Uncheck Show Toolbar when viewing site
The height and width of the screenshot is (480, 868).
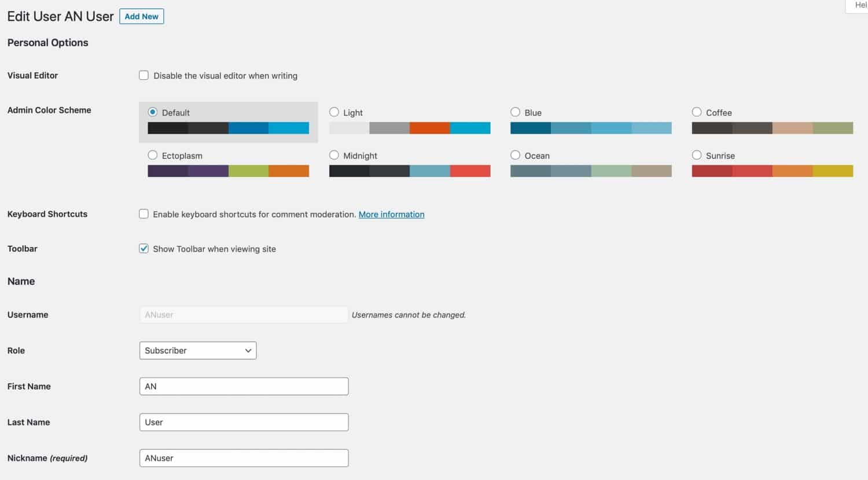click(144, 248)
